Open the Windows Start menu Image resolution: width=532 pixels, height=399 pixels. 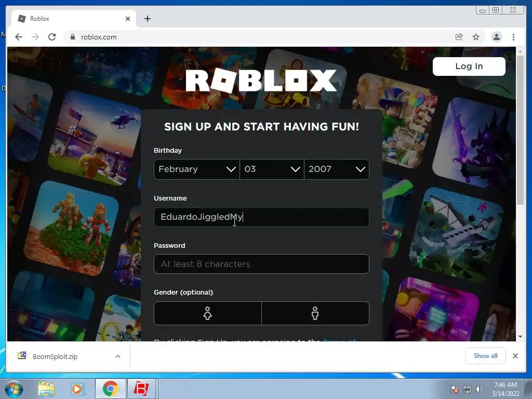click(14, 389)
